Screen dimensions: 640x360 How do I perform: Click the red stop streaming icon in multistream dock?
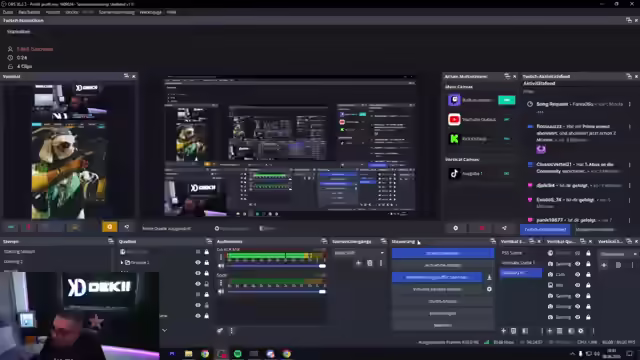[482, 228]
